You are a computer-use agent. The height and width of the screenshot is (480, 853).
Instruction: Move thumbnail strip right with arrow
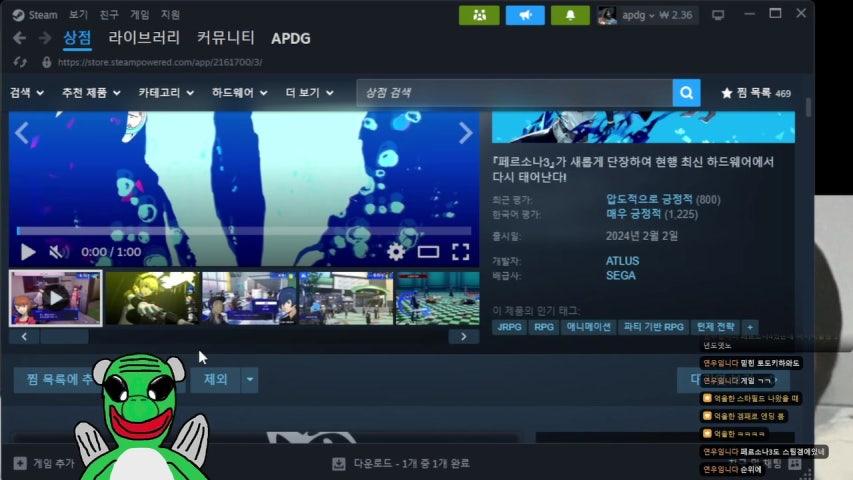coord(463,337)
